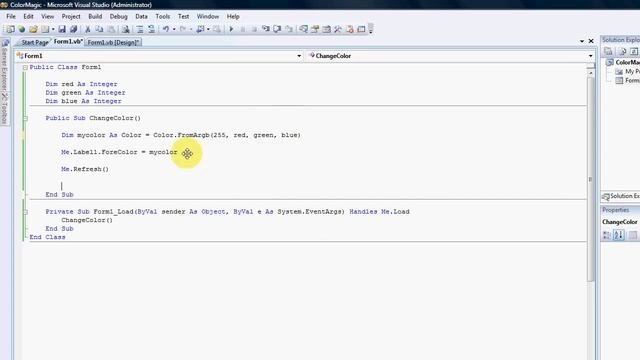
Task: Click the Copy icon in toolbar
Action: [99, 29]
